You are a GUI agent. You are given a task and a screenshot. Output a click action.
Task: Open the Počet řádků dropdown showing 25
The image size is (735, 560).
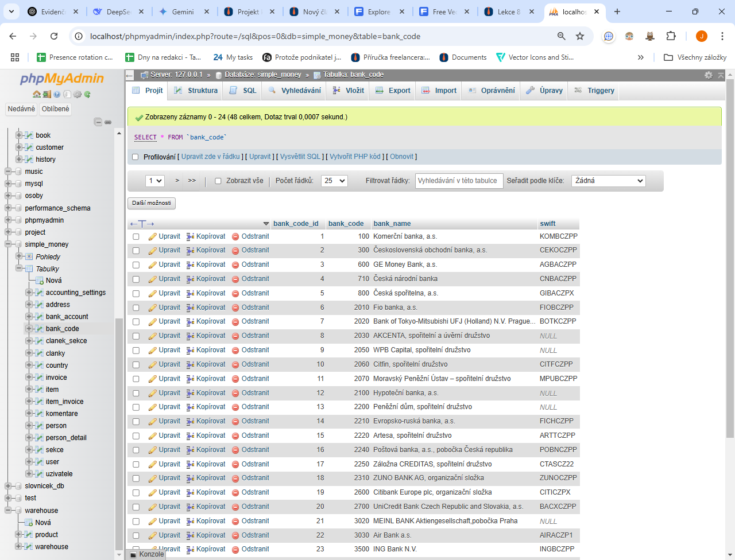coord(334,181)
